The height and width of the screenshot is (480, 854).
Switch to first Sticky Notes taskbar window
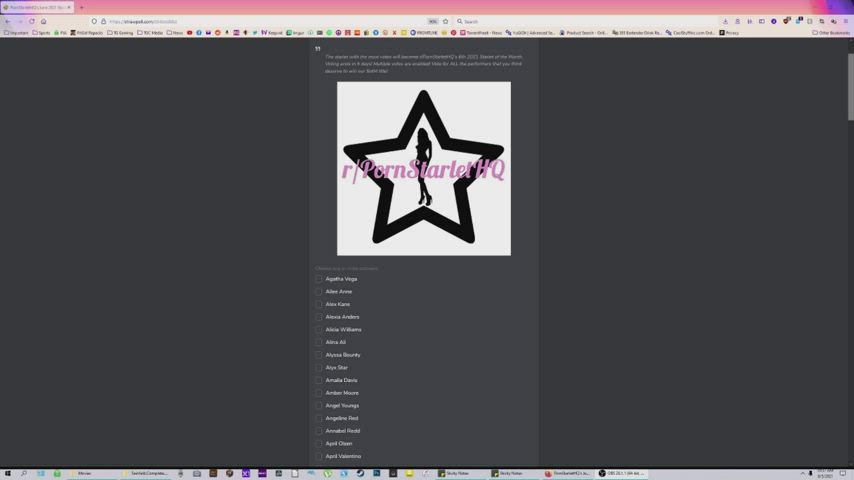pos(460,473)
